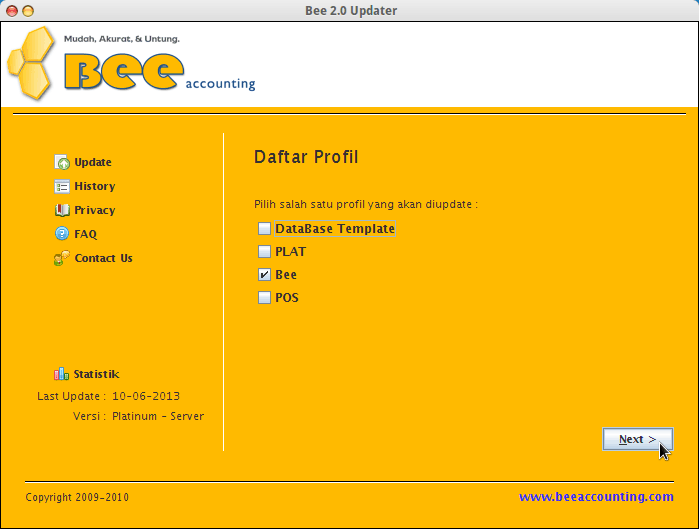Click the History list icon
Screen dimensions: 699x529
(62, 186)
